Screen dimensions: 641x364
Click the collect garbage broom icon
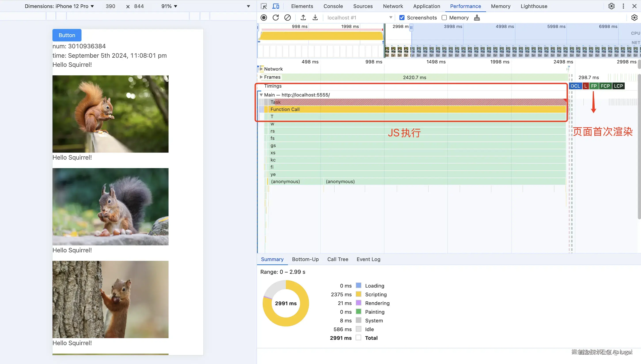point(477,17)
